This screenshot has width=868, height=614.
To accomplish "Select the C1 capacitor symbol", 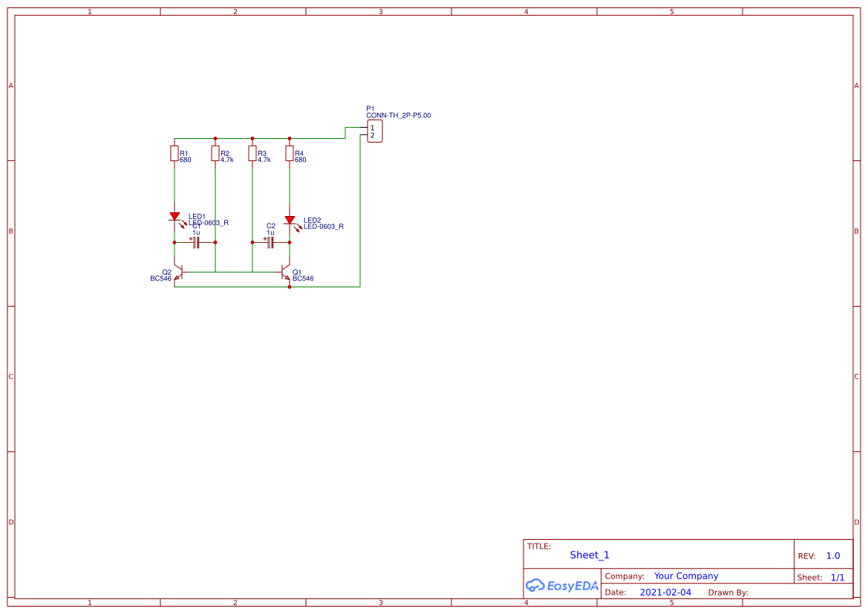I will 196,243.
